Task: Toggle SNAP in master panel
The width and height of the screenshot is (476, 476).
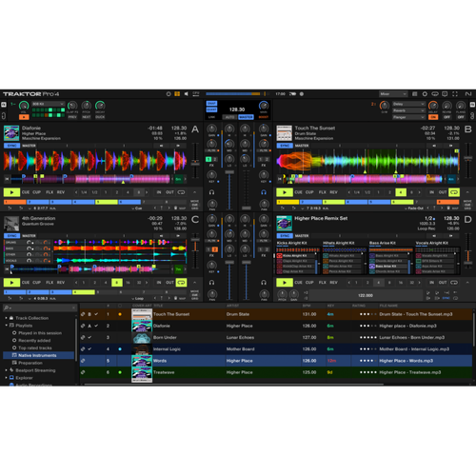Action: [x=211, y=104]
